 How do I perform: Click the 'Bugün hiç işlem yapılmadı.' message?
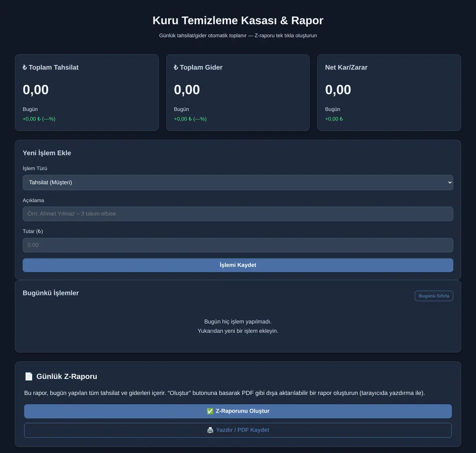[238, 322]
